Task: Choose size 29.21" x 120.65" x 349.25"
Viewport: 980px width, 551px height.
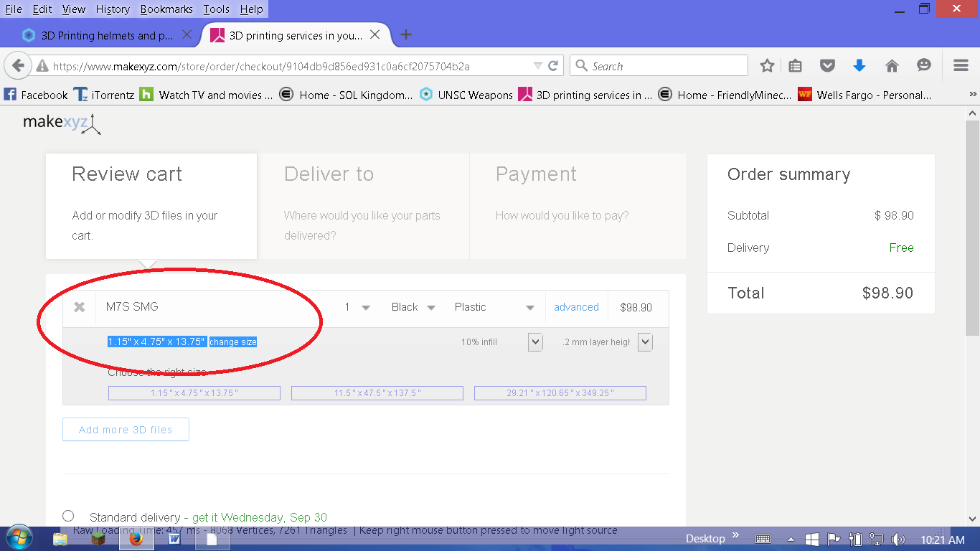Action: coord(560,393)
